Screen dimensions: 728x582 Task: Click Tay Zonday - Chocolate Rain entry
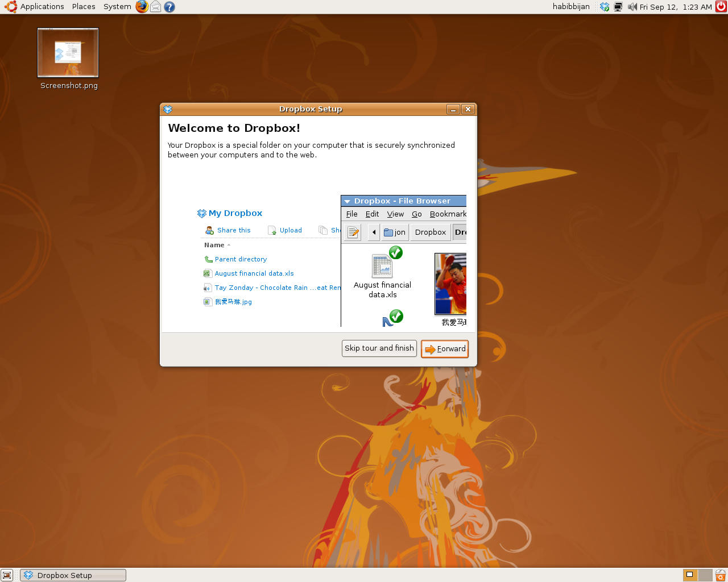tap(278, 288)
